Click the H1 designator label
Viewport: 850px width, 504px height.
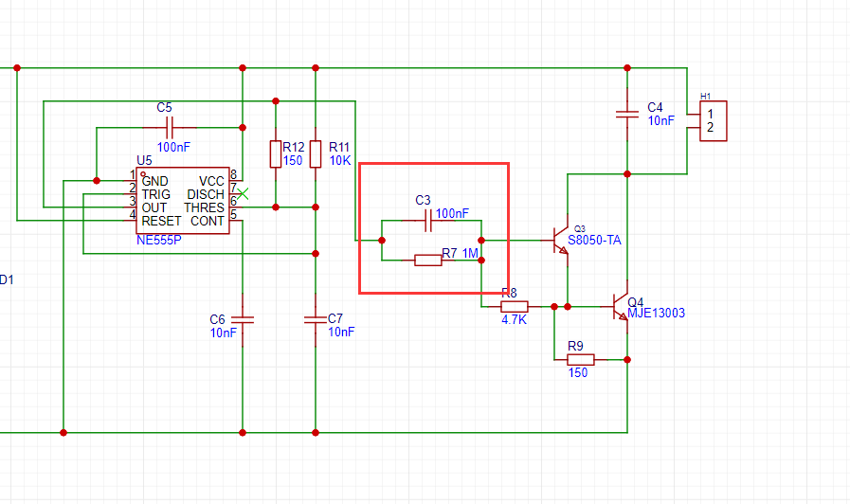click(x=705, y=97)
